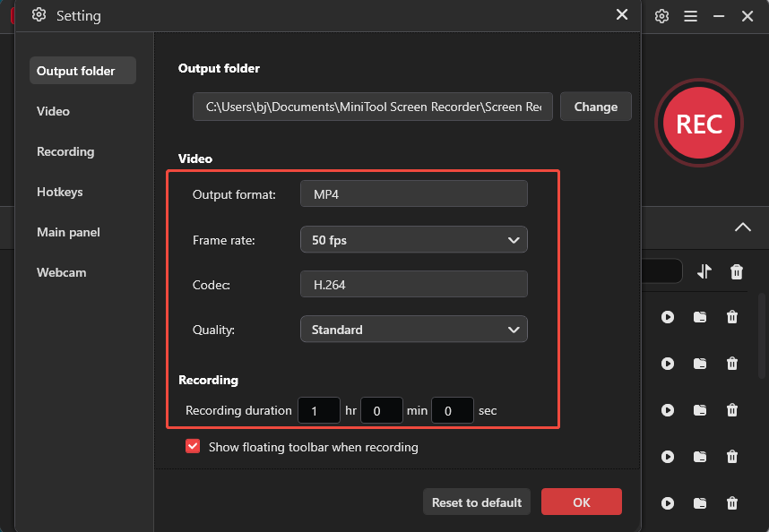
Task: Delete the third recording using its trash icon
Action: pos(732,410)
